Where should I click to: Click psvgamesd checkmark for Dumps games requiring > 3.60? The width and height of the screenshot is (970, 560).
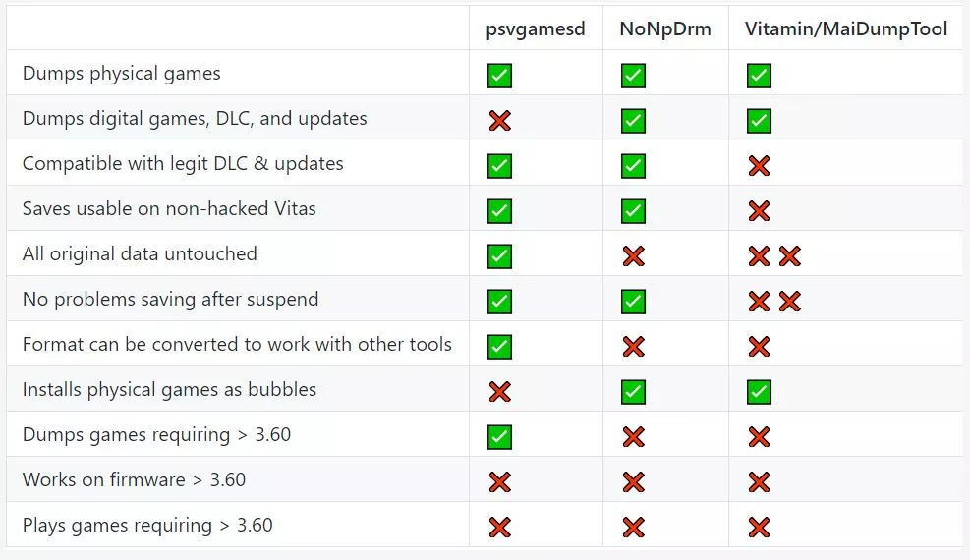(x=499, y=436)
